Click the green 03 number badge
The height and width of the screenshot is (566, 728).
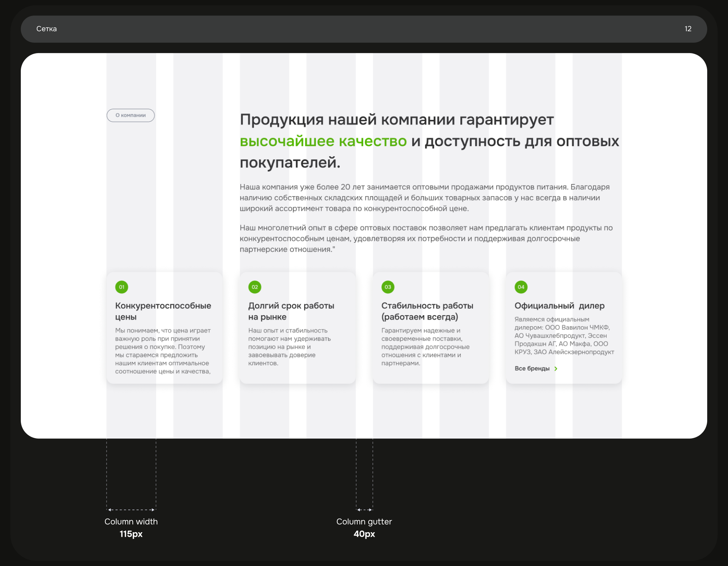click(x=388, y=287)
